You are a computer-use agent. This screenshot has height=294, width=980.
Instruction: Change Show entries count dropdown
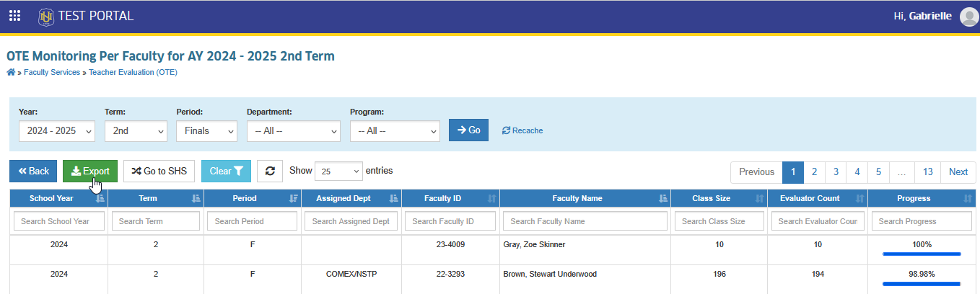click(338, 171)
